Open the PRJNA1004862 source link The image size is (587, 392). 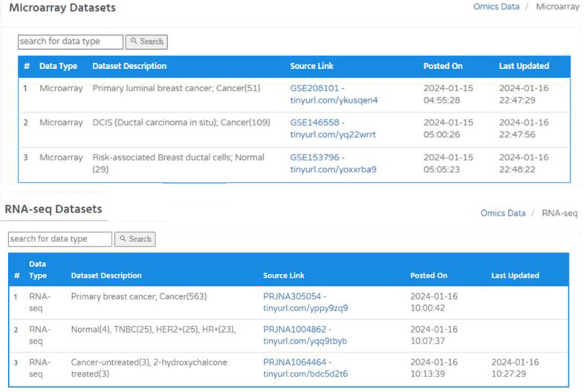tap(305, 335)
